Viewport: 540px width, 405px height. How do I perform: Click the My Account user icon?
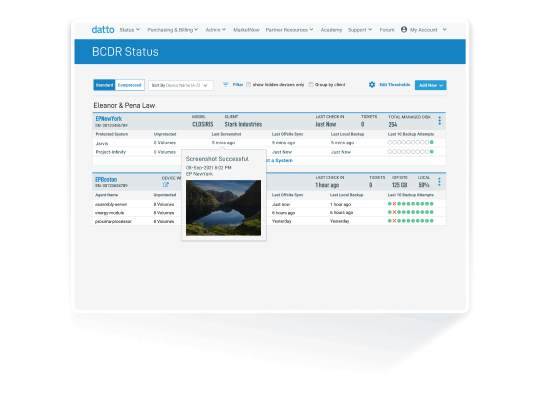pyautogui.click(x=404, y=30)
